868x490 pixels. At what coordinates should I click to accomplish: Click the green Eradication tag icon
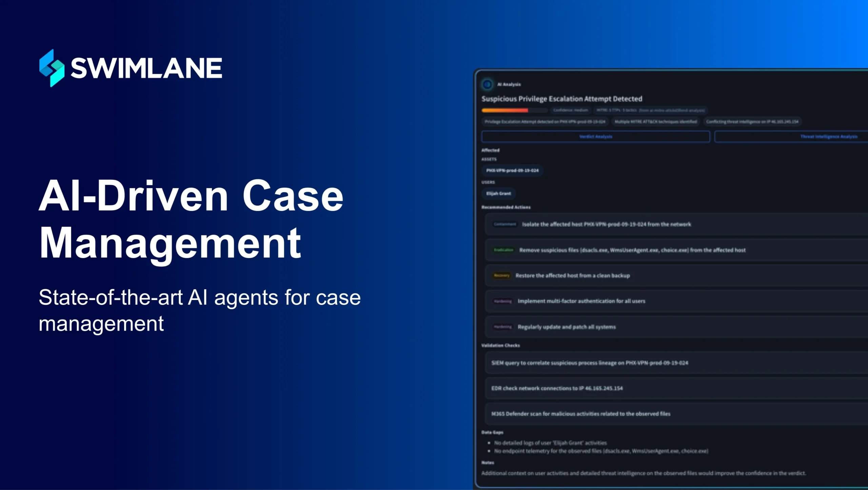click(x=503, y=250)
